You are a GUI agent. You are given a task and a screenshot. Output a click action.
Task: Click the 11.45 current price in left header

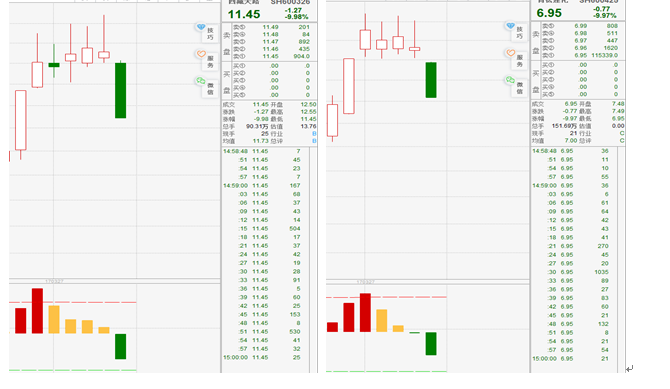click(x=244, y=14)
